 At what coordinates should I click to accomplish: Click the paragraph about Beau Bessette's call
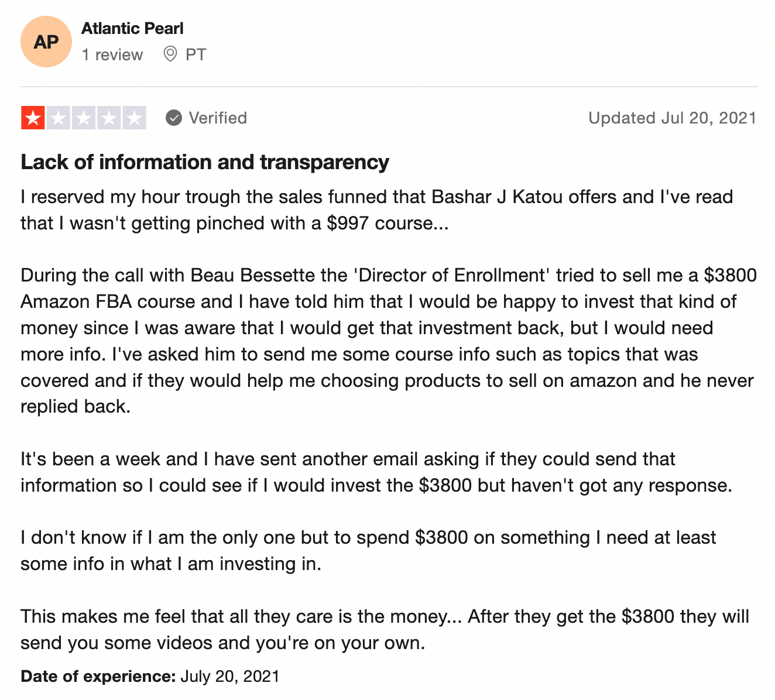click(x=389, y=341)
